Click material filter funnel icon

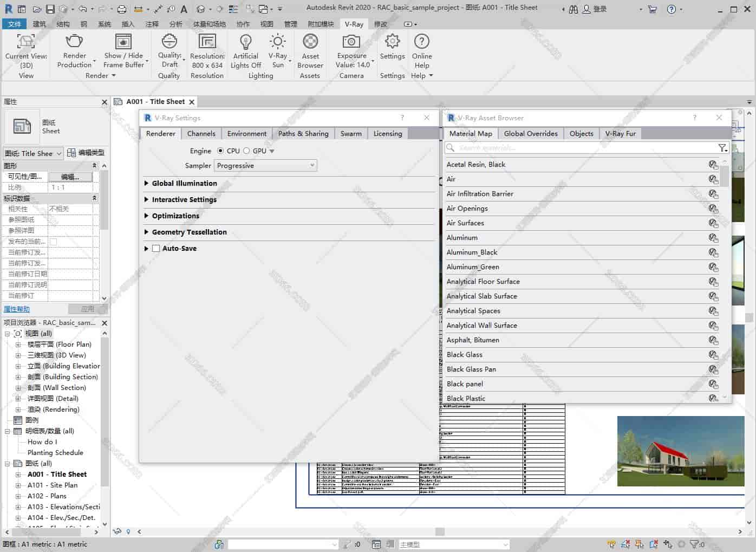click(722, 148)
